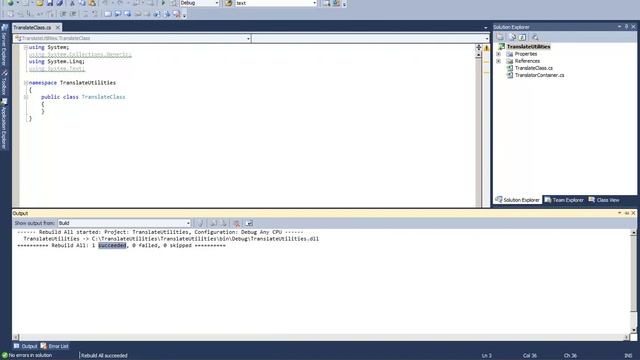Click the Save All icon
The image size is (640, 360).
coord(60,3)
